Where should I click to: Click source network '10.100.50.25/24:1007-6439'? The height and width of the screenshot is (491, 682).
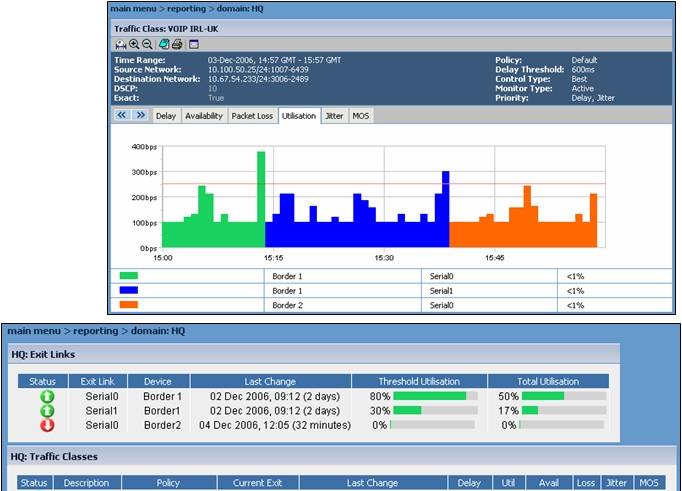[x=258, y=70]
